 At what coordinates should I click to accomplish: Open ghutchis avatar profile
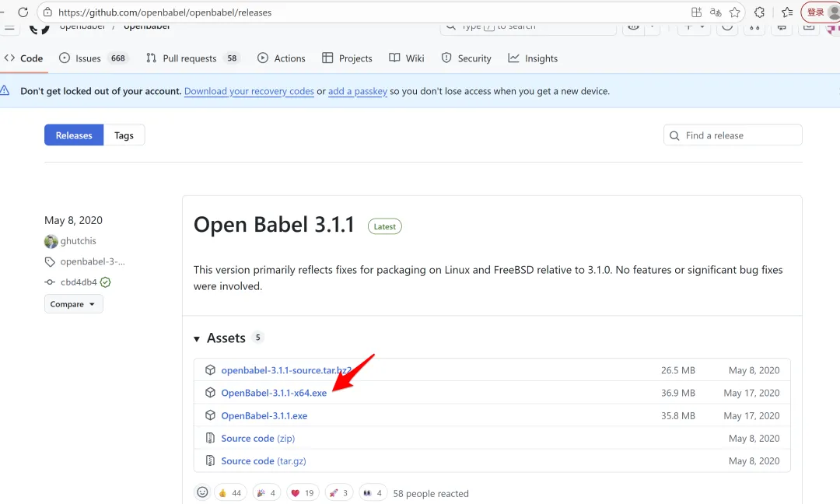51,242
